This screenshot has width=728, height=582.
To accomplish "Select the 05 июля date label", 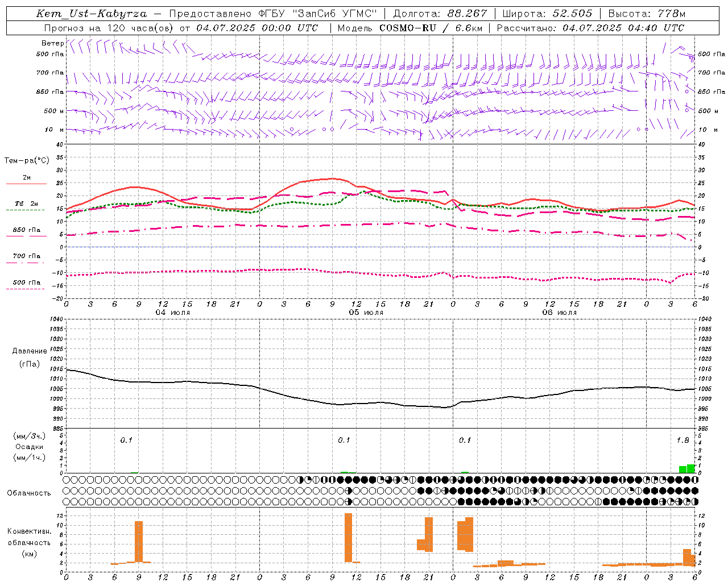I will click(x=366, y=313).
